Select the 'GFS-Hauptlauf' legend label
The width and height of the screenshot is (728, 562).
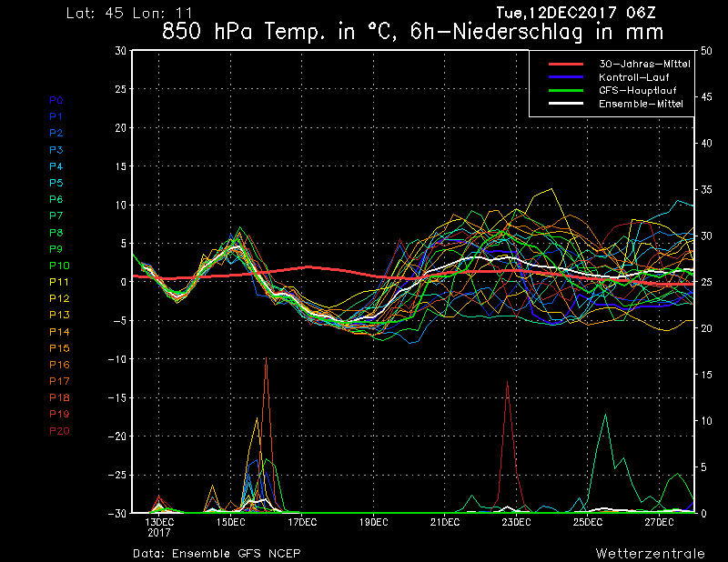(x=638, y=91)
